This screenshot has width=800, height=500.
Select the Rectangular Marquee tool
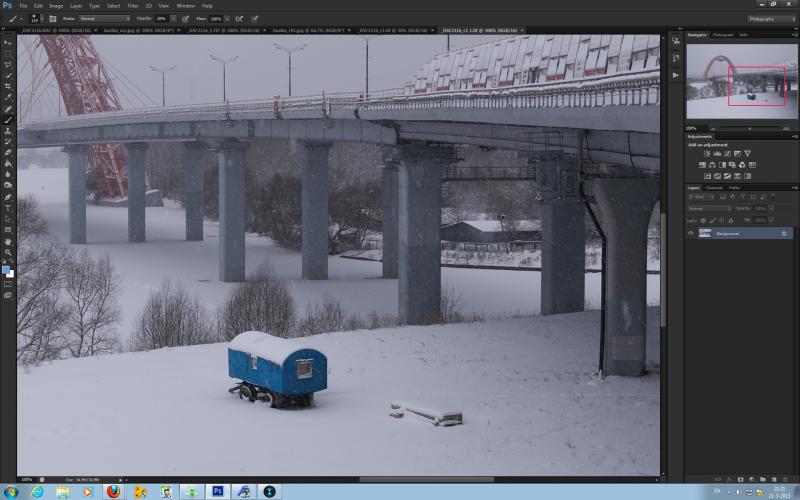click(8, 54)
